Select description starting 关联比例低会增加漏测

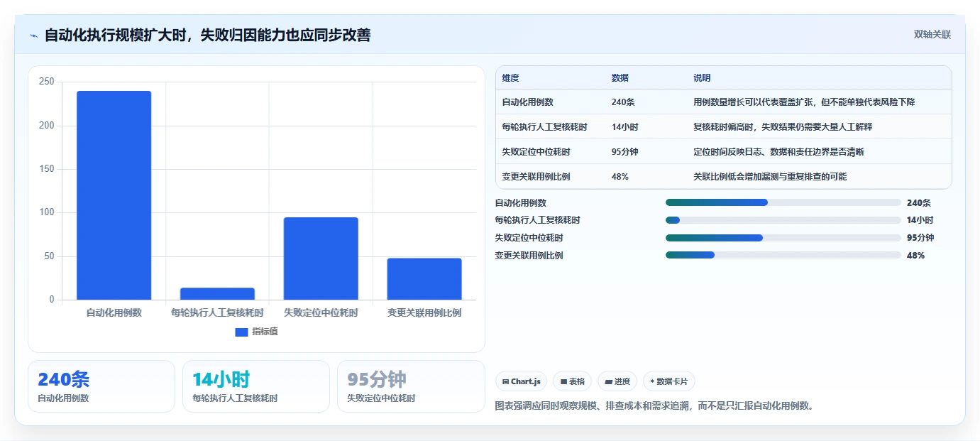tap(770, 177)
